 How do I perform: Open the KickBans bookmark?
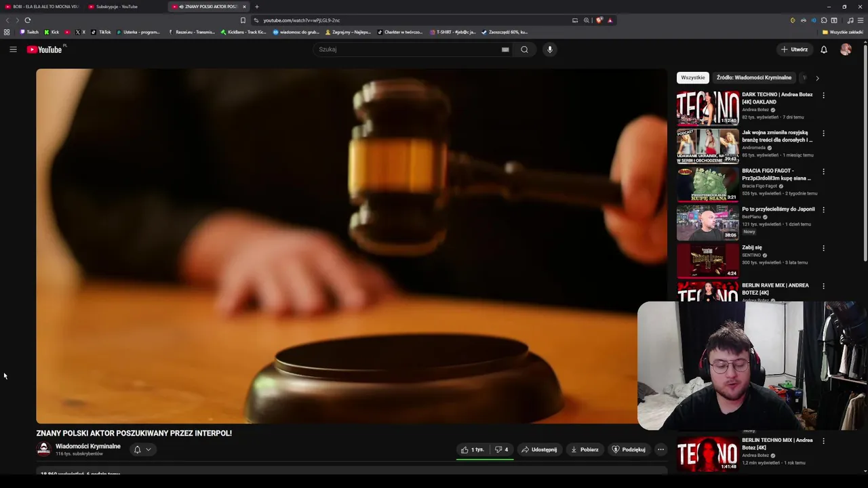pos(243,32)
